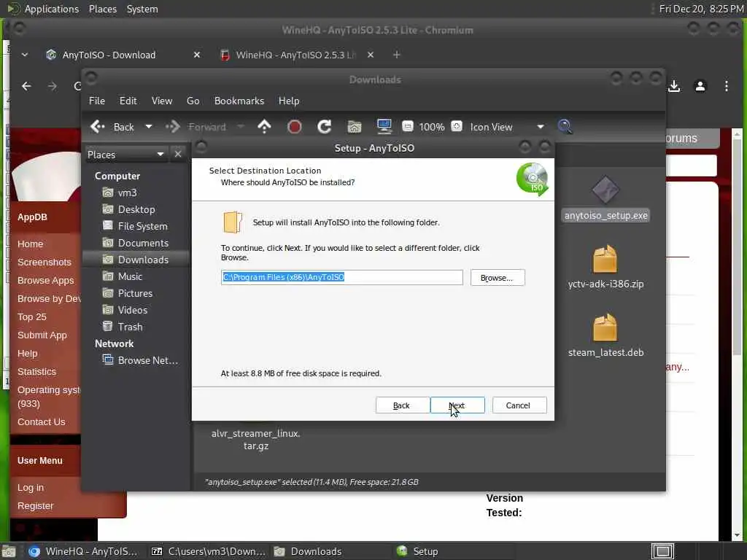The image size is (747, 560).
Task: Click the Chromium profile icon
Action: [x=700, y=86]
